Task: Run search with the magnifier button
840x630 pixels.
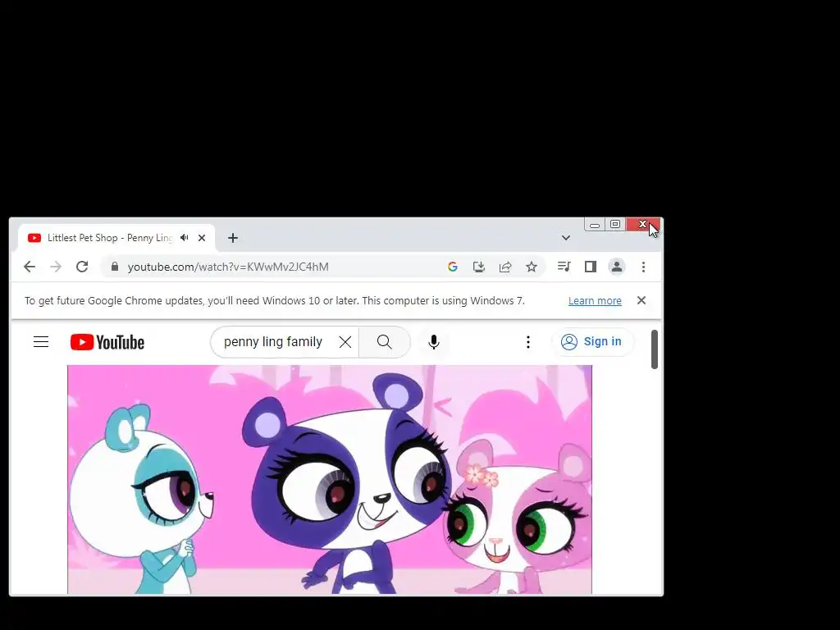Action: [385, 342]
